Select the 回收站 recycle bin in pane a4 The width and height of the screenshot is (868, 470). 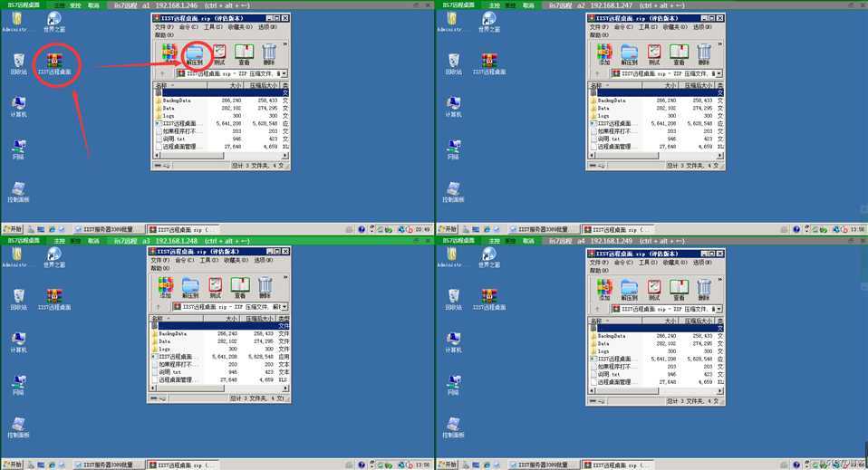tap(453, 300)
